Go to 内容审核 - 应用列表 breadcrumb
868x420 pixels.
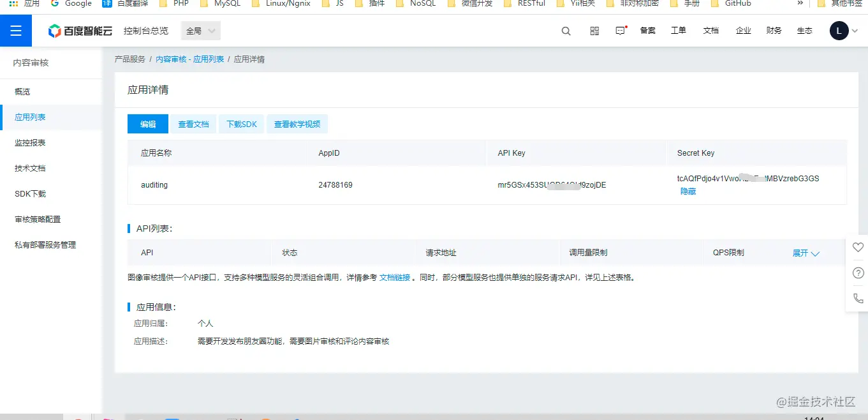[190, 59]
